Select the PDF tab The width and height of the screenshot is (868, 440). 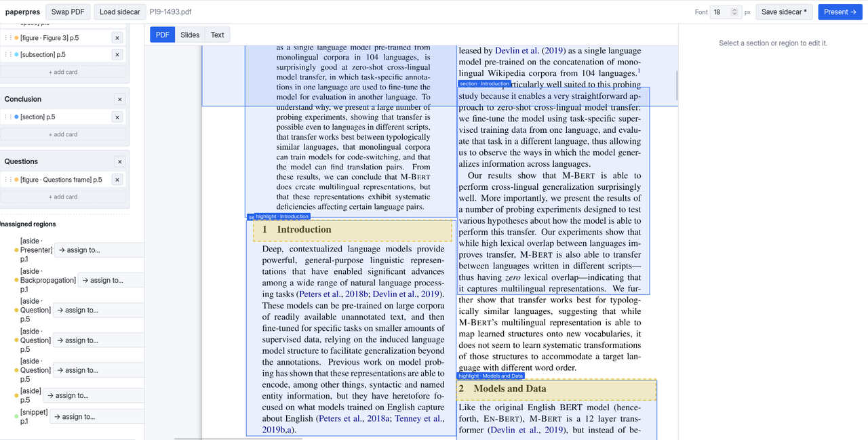[163, 35]
